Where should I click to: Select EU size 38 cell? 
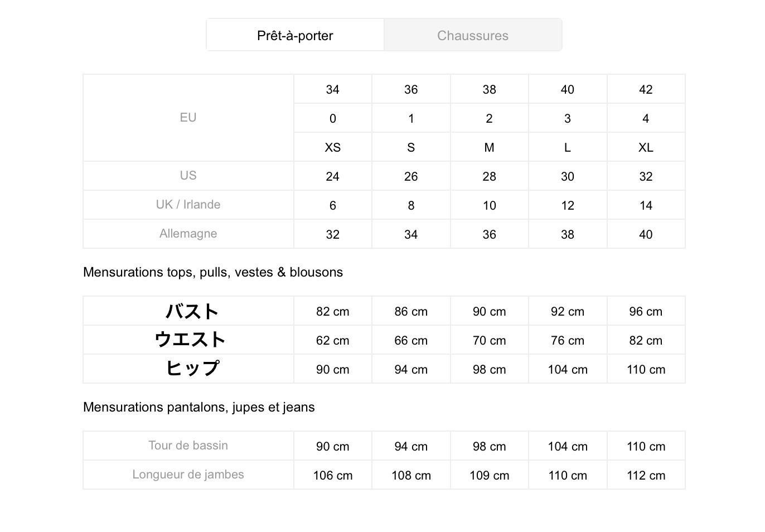click(489, 89)
